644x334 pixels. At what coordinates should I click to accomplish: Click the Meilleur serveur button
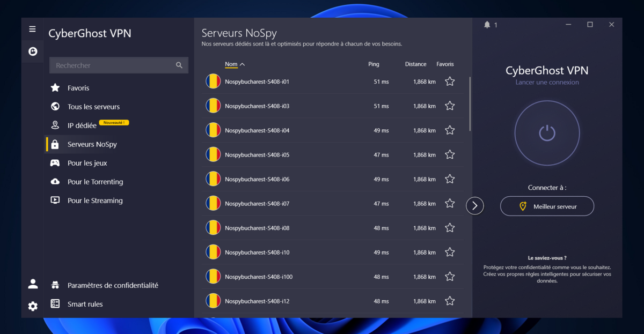coord(547,206)
